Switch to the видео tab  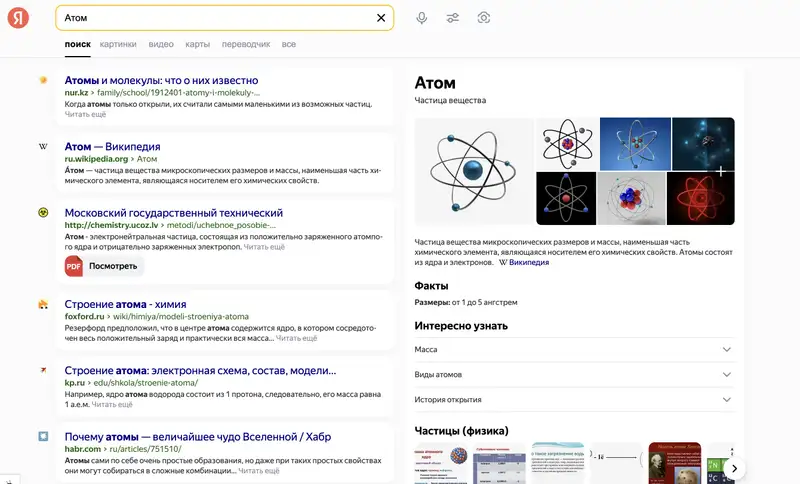click(x=161, y=45)
